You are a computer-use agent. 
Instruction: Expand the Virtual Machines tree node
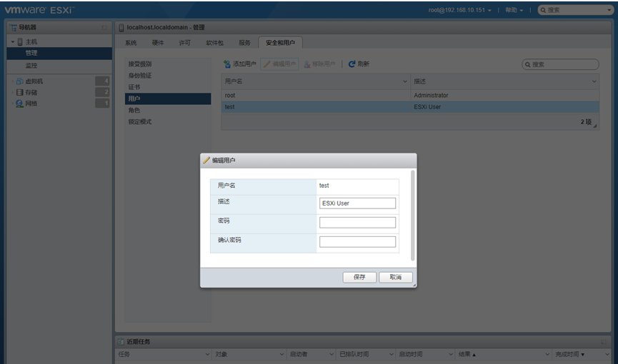coord(13,81)
